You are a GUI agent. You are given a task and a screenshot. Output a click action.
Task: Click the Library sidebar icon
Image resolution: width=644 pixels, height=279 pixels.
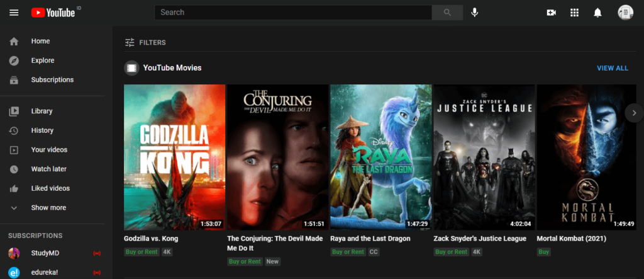[14, 111]
